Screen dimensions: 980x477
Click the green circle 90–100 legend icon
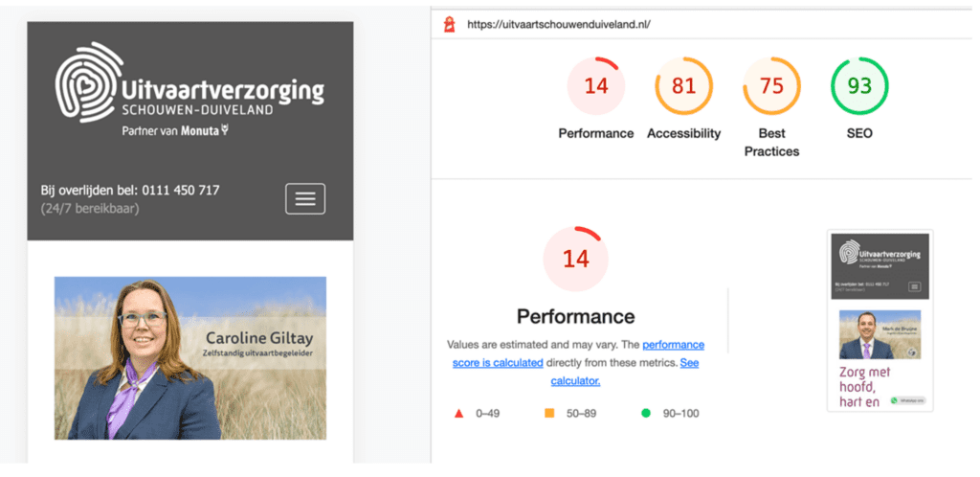645,413
